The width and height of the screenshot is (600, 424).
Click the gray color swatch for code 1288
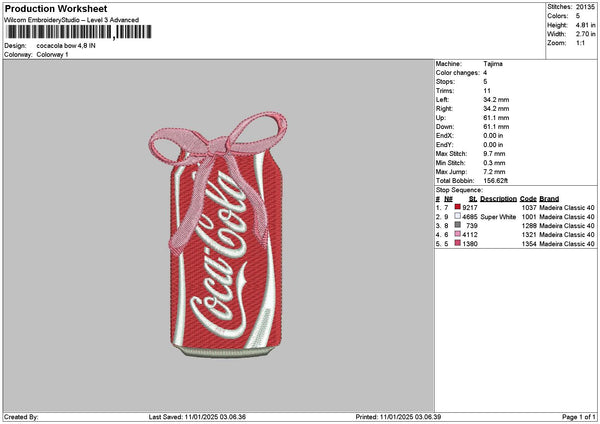pyautogui.click(x=457, y=225)
